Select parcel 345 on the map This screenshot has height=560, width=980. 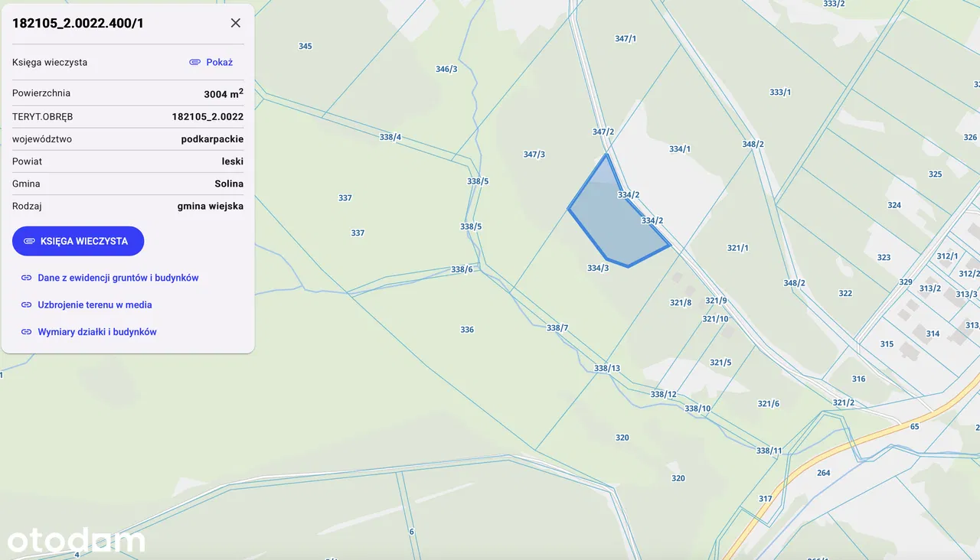[305, 47]
